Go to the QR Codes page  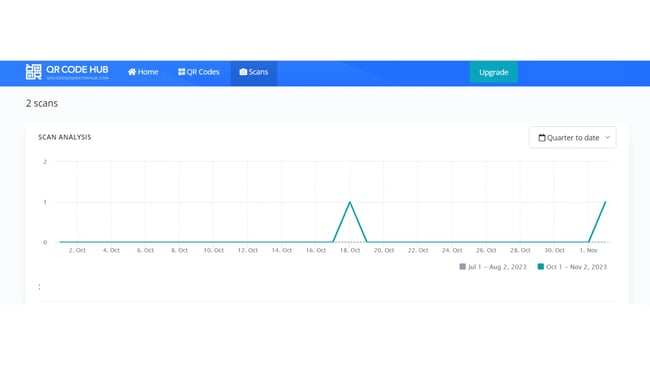coord(199,72)
